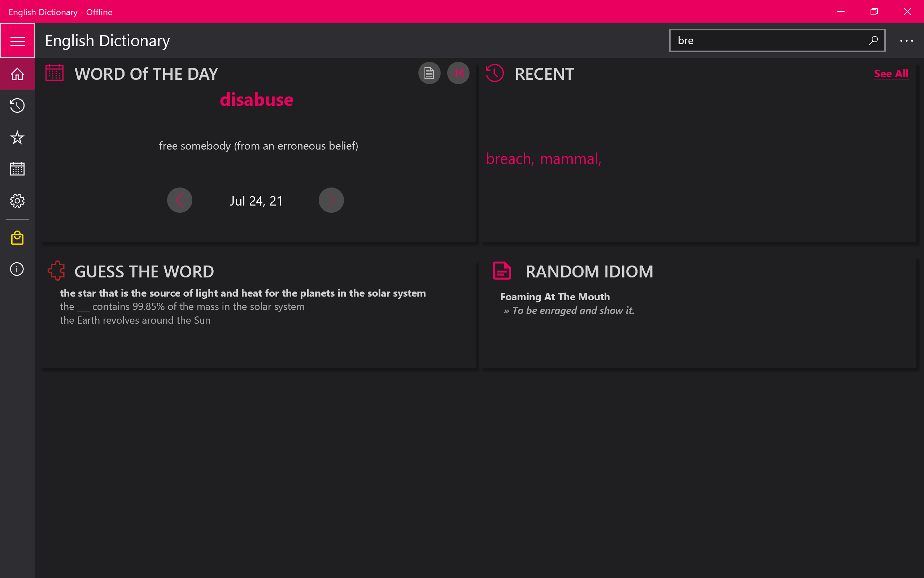This screenshot has height=578, width=924.
Task: Open History from the sidebar clock icon
Action: coord(17,105)
